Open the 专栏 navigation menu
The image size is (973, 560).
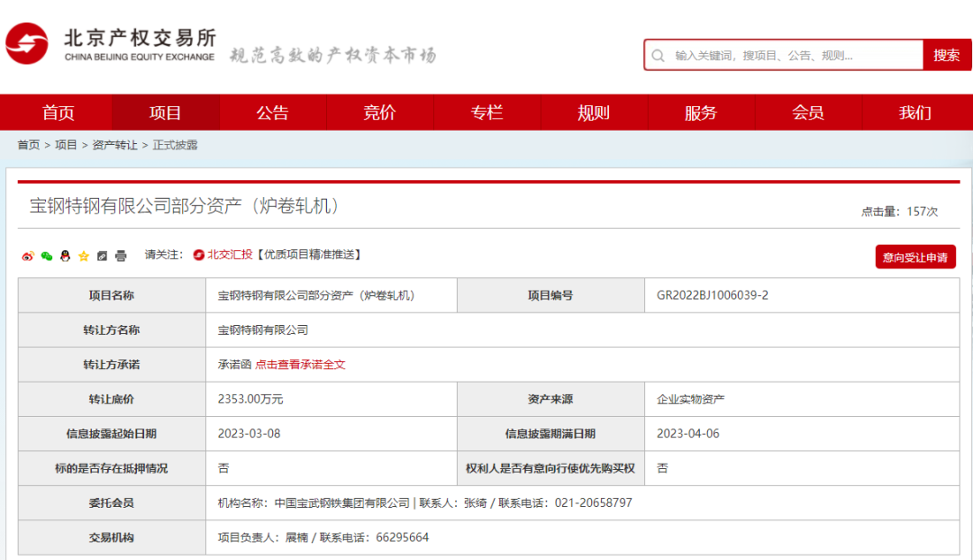click(487, 113)
